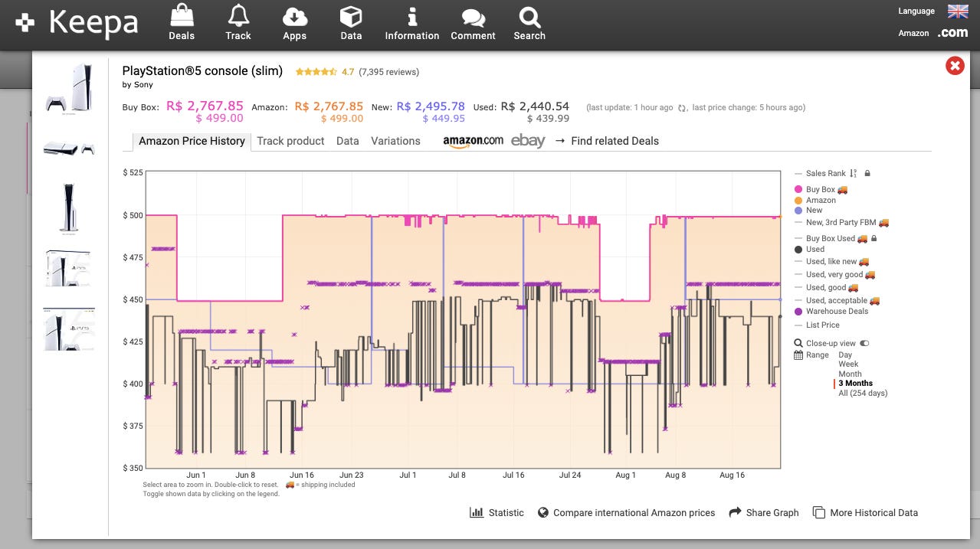The image size is (980, 549).
Task: Click the UK flag language icon
Action: coord(958,11)
